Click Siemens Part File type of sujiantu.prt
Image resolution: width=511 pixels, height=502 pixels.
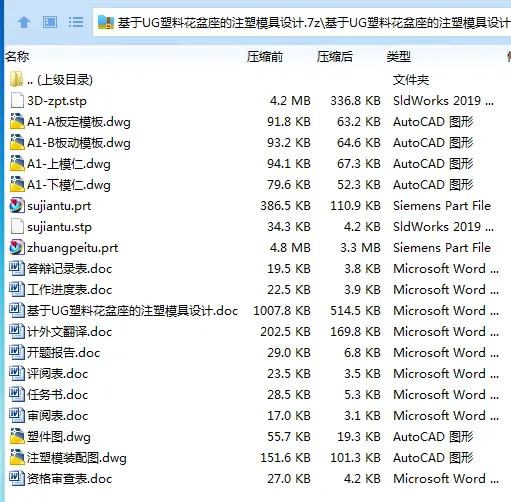442,206
